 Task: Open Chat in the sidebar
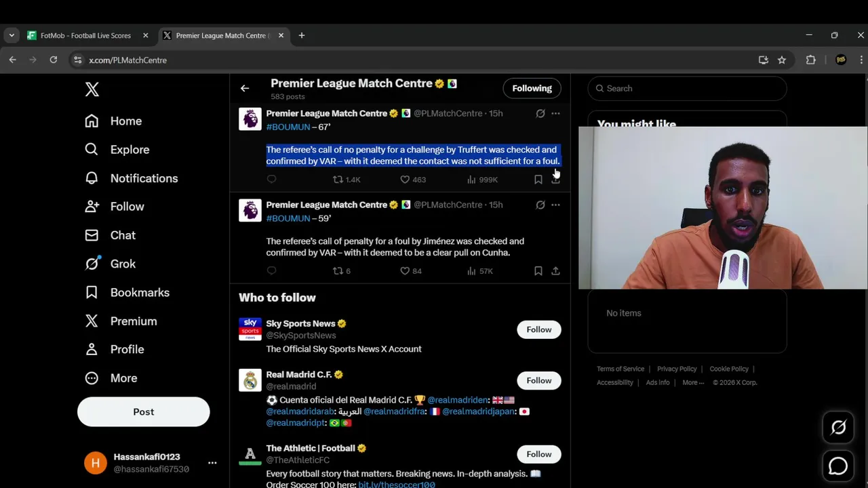click(110, 235)
